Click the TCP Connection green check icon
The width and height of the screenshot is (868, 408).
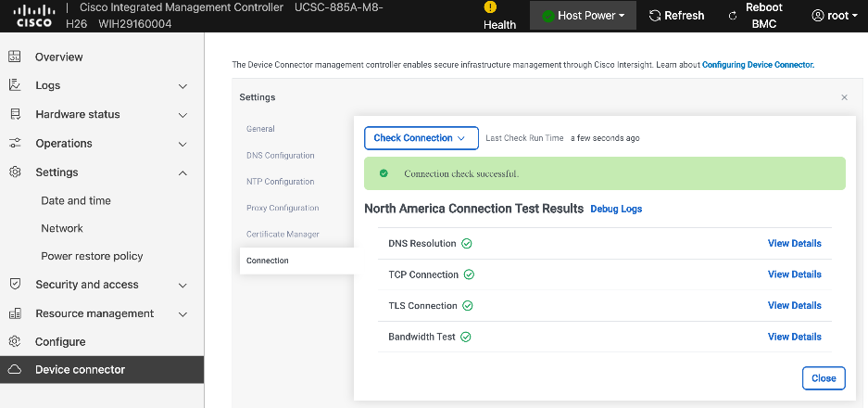coord(469,274)
